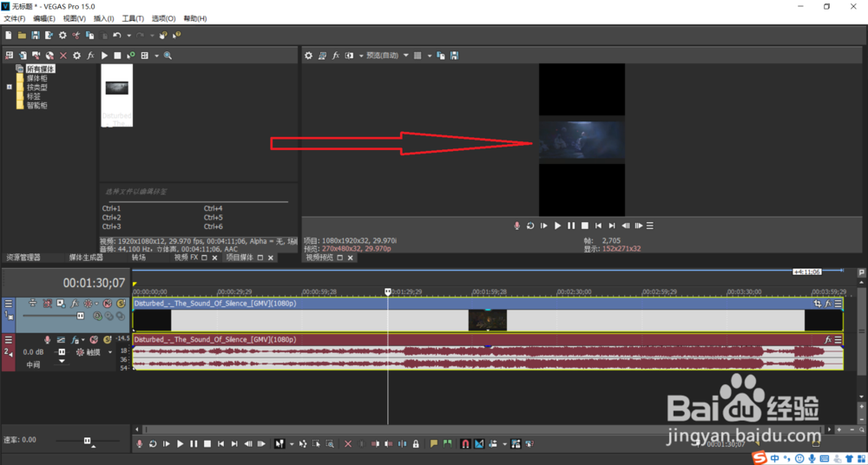
Task: Open the preview transport hamburger menu
Action: 650,226
